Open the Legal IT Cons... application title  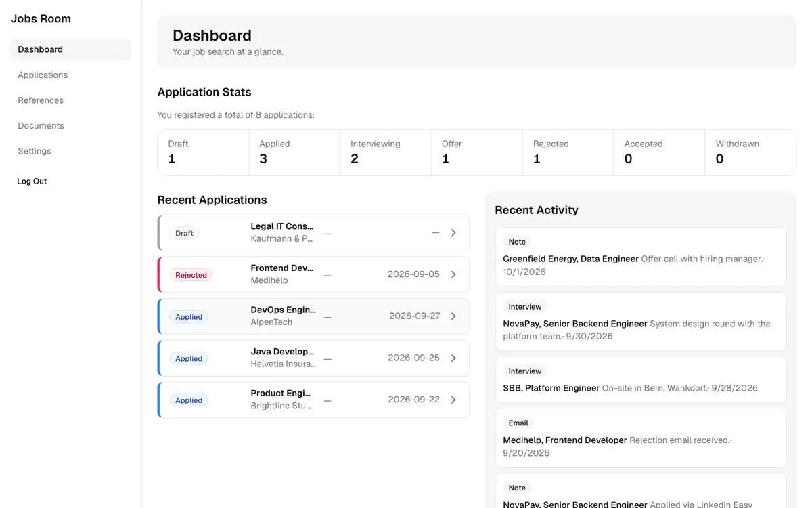pyautogui.click(x=282, y=226)
